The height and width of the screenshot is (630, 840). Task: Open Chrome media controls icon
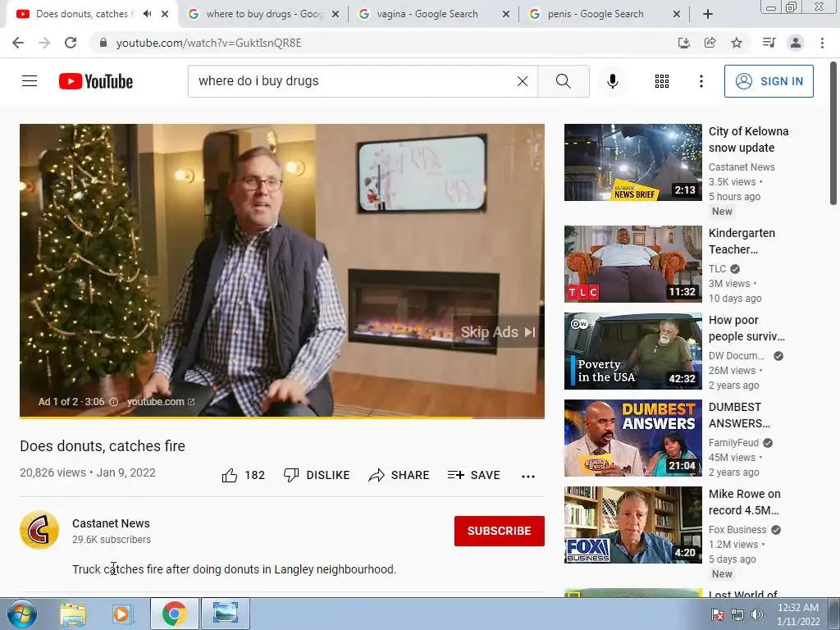pyautogui.click(x=769, y=43)
